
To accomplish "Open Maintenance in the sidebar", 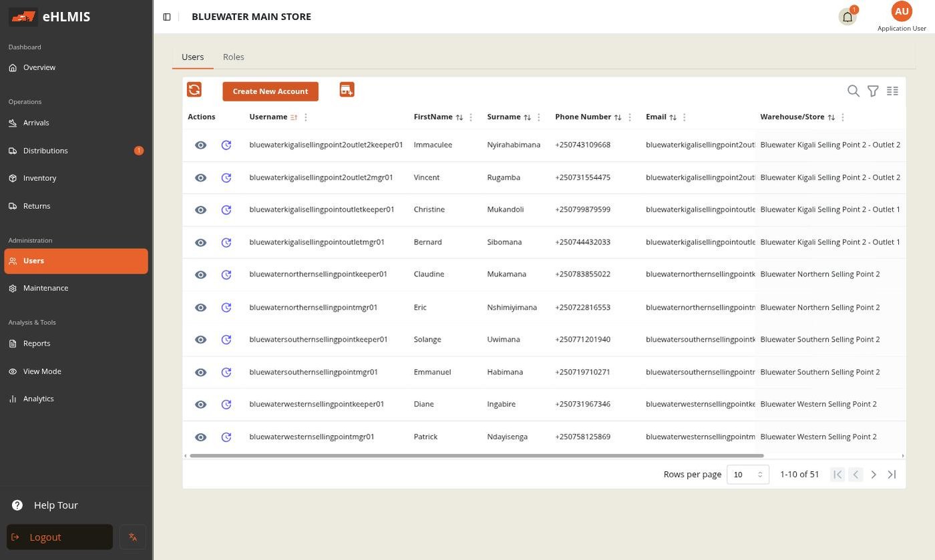I will (x=76, y=288).
